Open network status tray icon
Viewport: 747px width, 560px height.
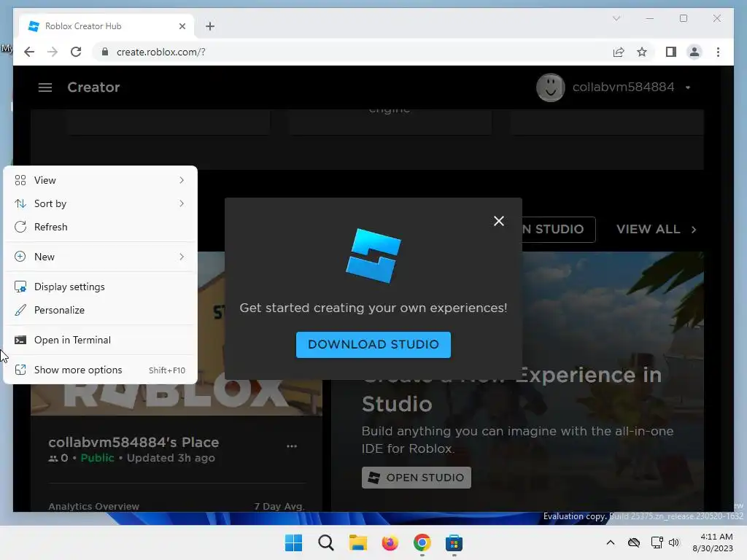click(x=657, y=542)
